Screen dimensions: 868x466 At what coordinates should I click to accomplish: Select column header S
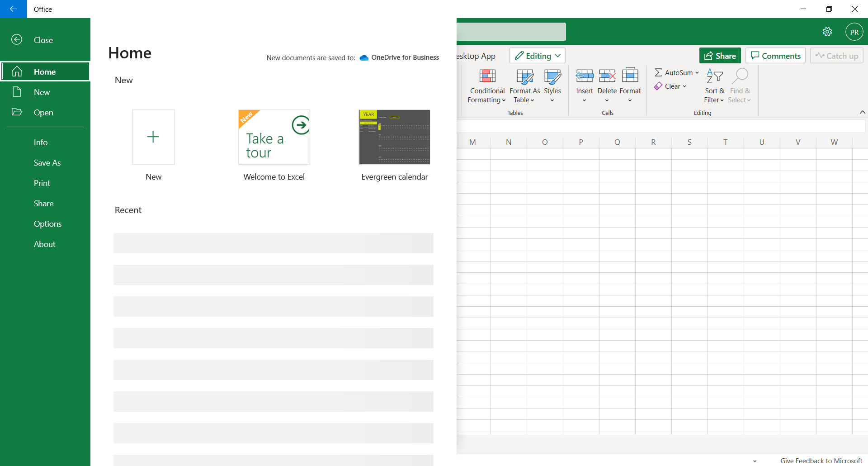coord(689,142)
